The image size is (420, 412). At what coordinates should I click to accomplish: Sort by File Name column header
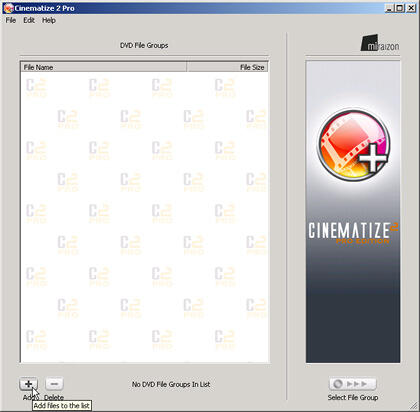click(x=103, y=67)
